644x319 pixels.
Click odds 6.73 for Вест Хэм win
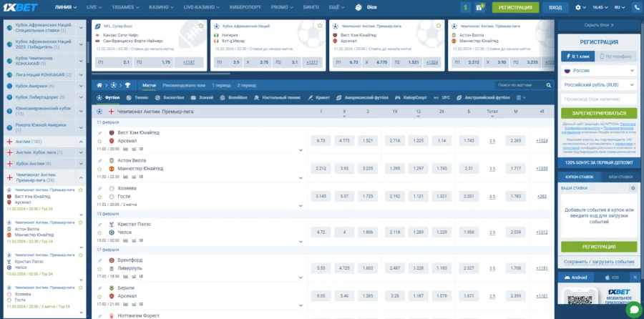pyautogui.click(x=321, y=140)
